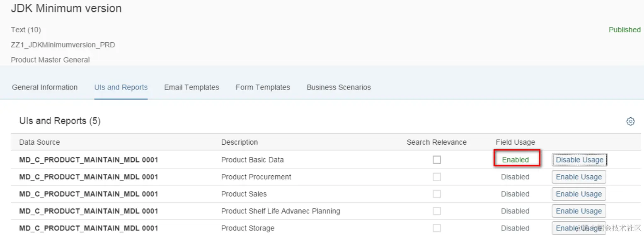Check Search Relevance for Product Basic Data

pyautogui.click(x=437, y=160)
